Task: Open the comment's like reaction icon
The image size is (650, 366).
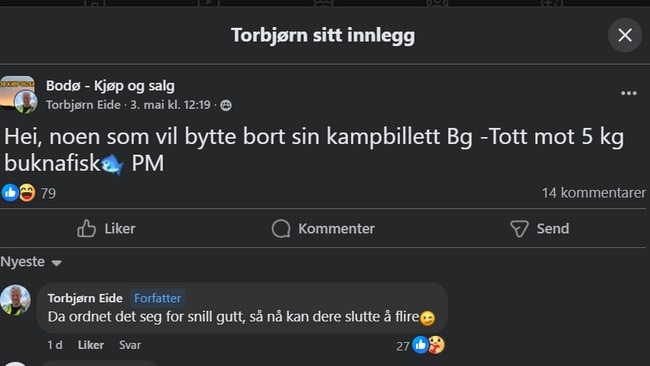Action: pos(420,345)
